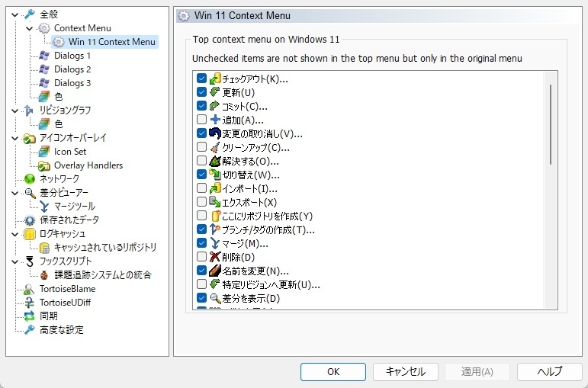Collapse the Context Menu tree node

(x=30, y=28)
